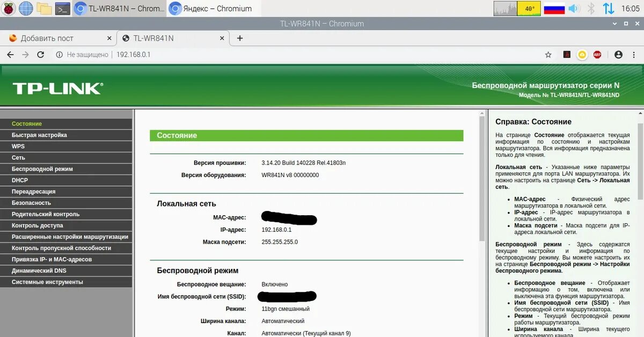Open Динамический DNS menu item
Viewport: 644px width, 337px height.
[x=66, y=270]
